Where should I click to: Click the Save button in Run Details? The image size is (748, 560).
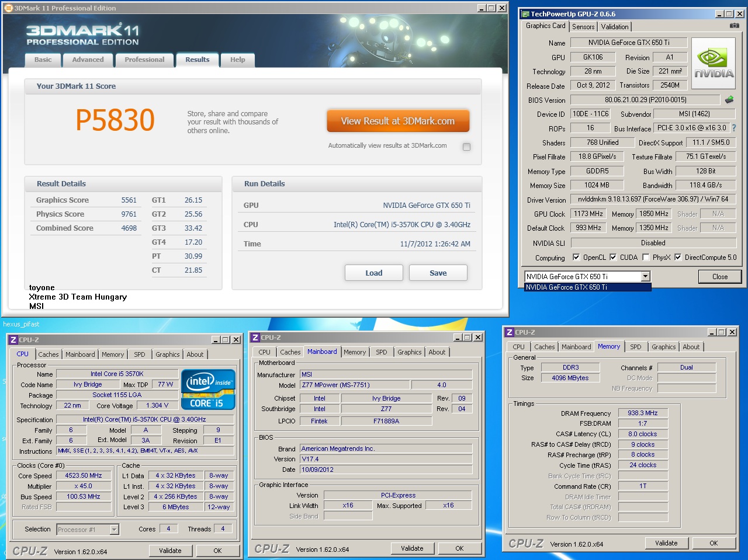click(x=438, y=273)
